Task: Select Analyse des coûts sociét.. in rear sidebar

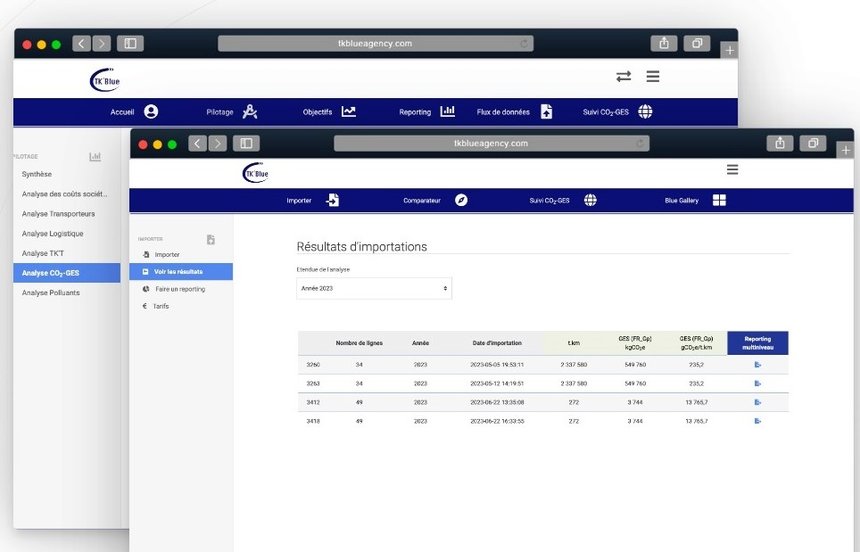Action: [x=67, y=194]
